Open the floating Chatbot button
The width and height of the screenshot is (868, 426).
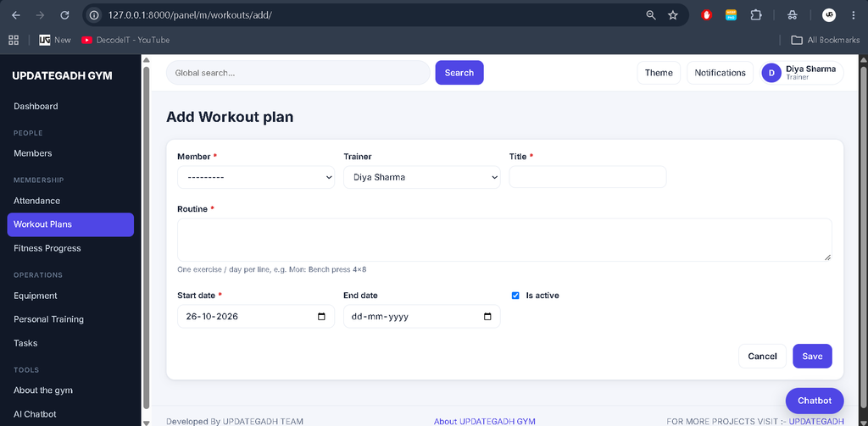815,401
